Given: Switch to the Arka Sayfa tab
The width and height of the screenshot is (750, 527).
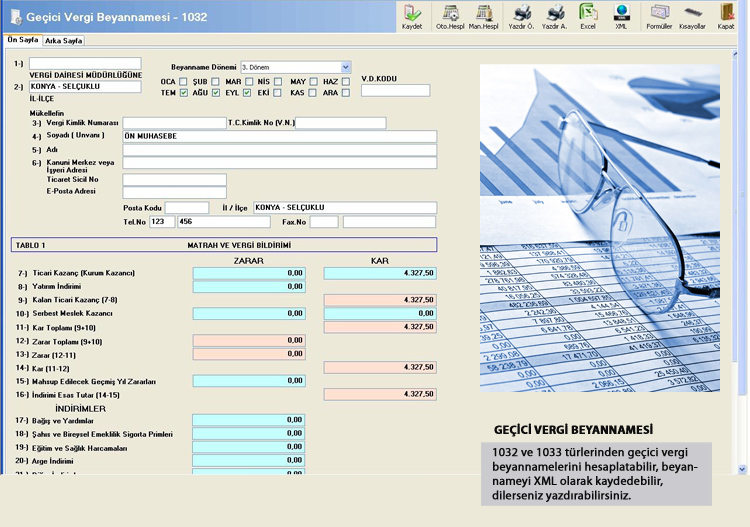Looking at the screenshot, I should (64, 41).
